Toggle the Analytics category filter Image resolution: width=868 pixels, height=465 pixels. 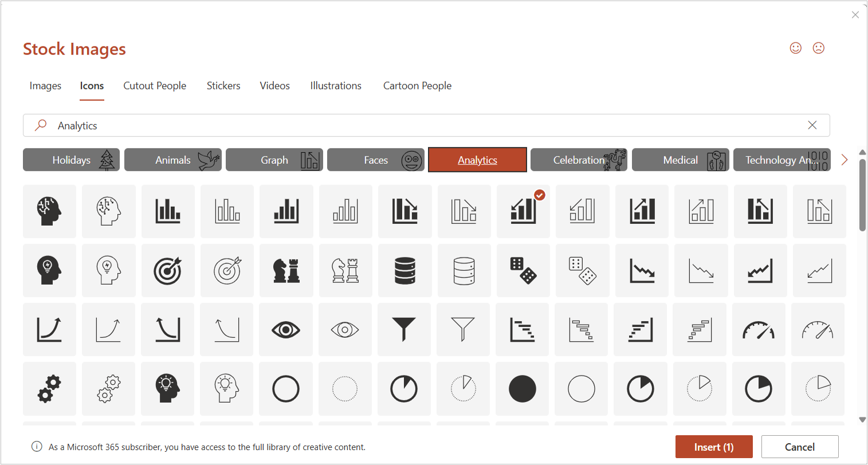477,160
